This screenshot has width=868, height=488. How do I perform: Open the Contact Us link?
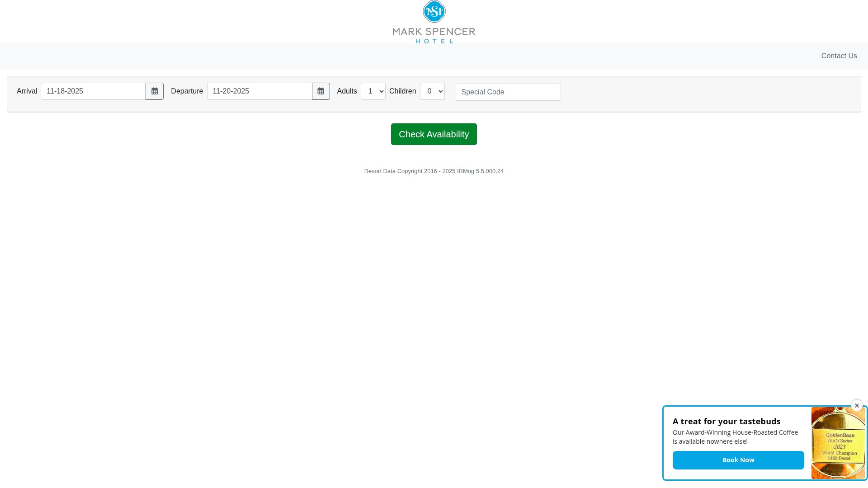pyautogui.click(x=839, y=56)
